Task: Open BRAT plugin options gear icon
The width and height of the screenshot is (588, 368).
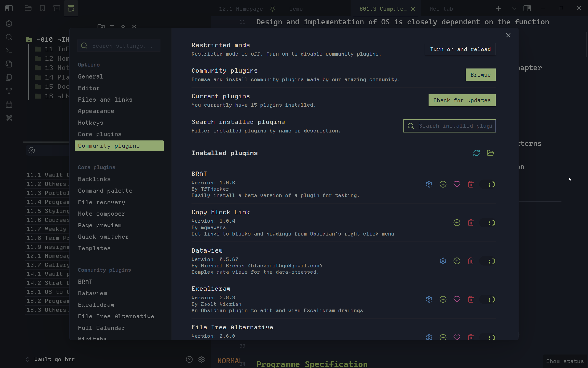Action: point(429,184)
